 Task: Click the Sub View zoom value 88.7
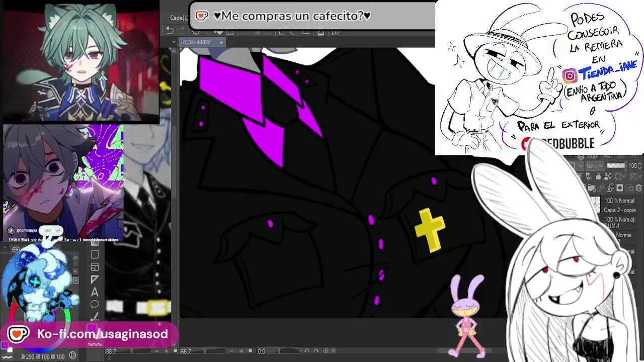111,351
